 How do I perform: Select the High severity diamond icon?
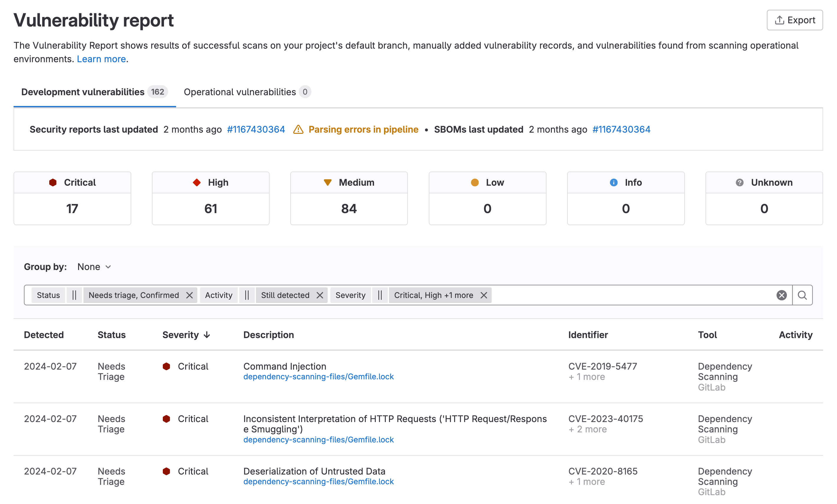pyautogui.click(x=196, y=182)
